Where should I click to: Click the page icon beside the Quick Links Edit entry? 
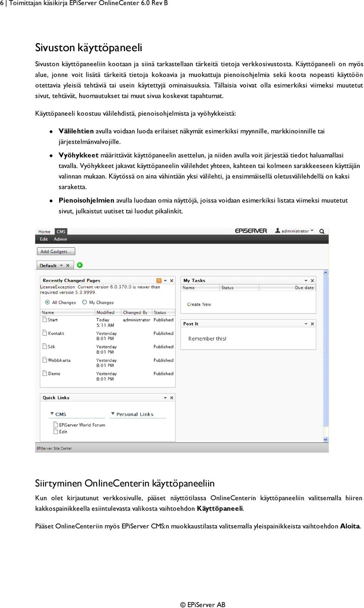coord(56,432)
